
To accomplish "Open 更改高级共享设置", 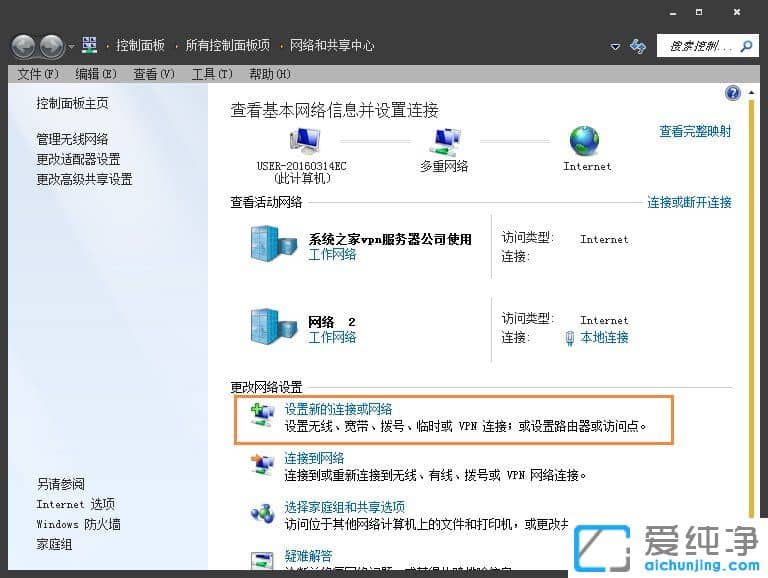I will 84,179.
